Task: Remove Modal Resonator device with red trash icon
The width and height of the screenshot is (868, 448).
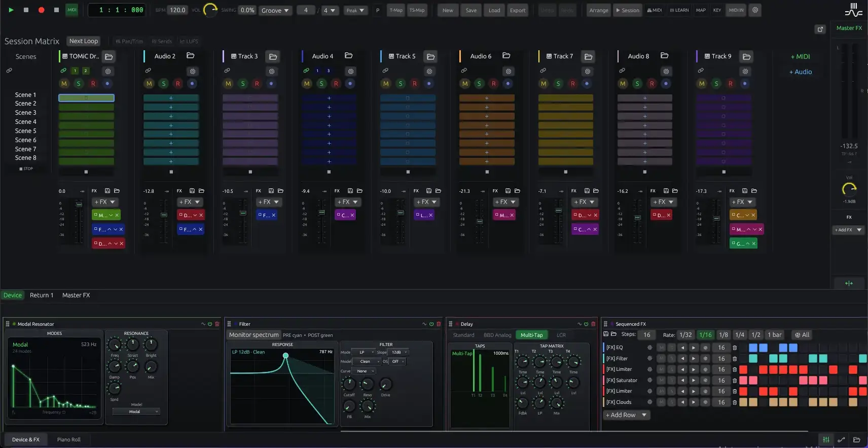Action: click(217, 324)
